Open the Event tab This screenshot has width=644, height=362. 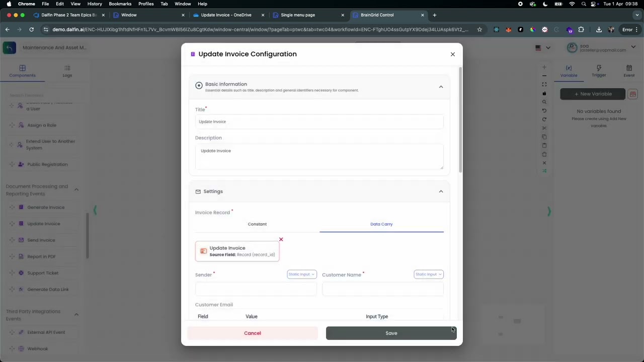tap(629, 71)
